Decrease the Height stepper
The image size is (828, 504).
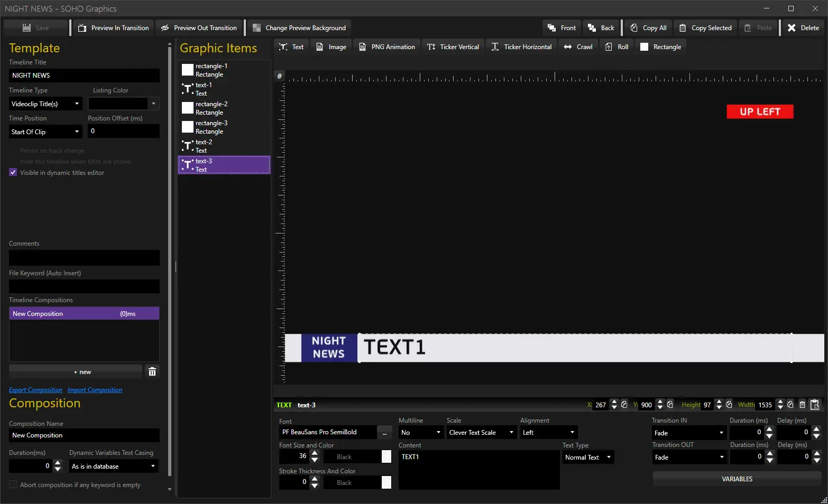coord(719,408)
